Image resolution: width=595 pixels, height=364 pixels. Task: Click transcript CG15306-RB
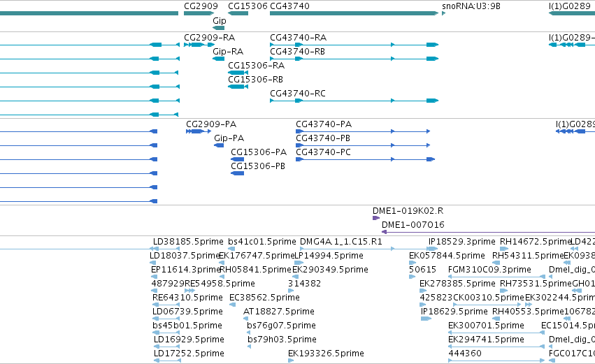click(255, 80)
